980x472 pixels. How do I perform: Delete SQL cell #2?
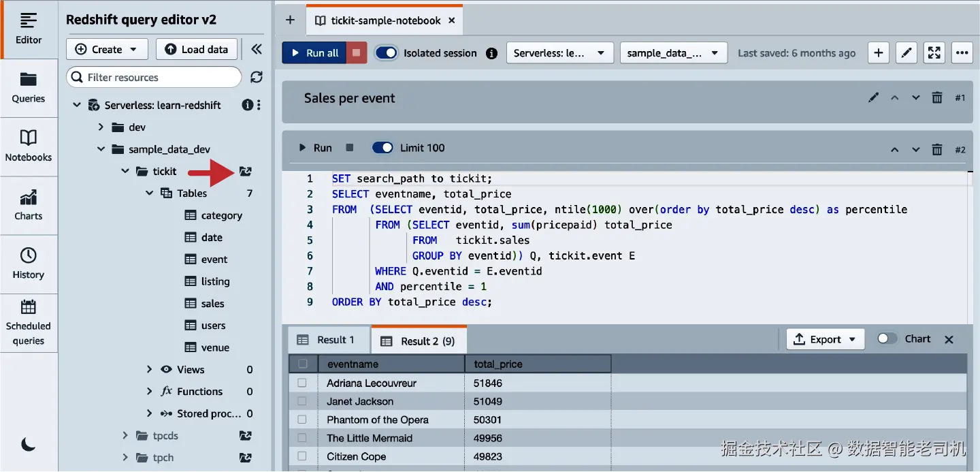click(x=937, y=150)
